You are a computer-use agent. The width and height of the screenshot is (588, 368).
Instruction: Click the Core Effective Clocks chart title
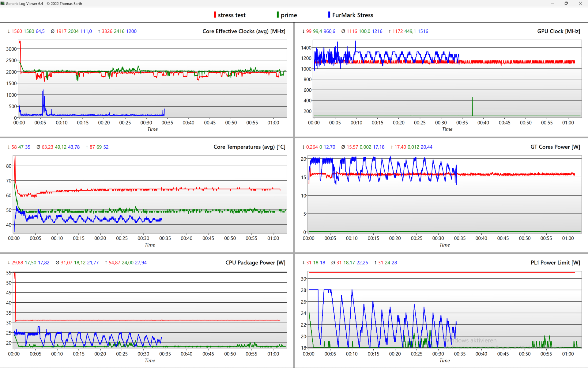pyautogui.click(x=243, y=31)
